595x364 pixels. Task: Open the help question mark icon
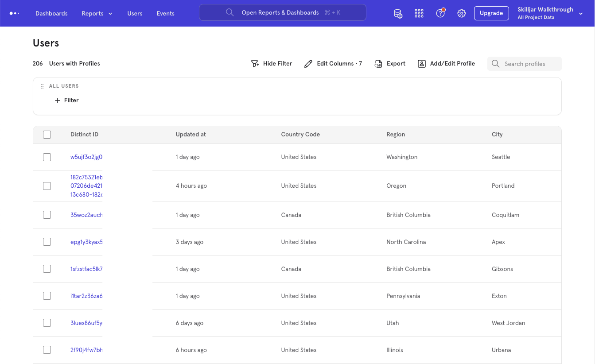tap(440, 13)
